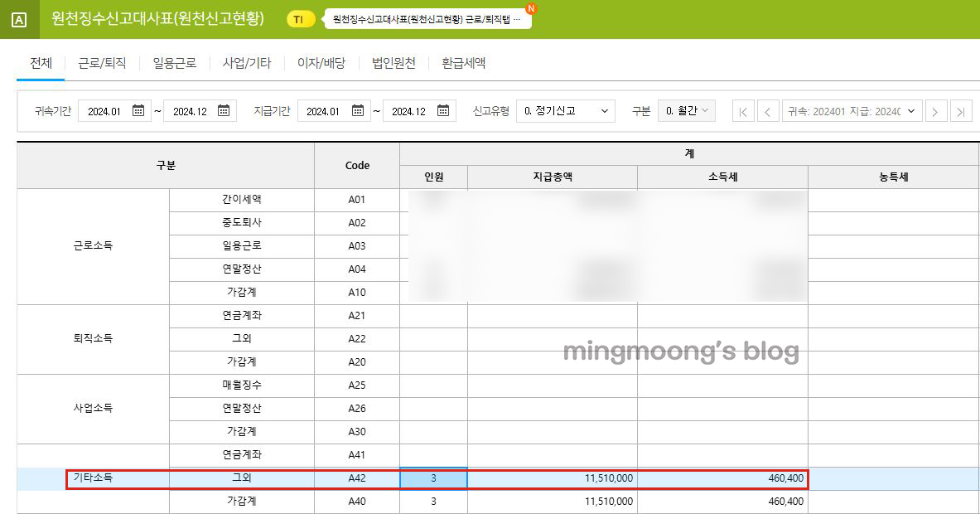Image resolution: width=980 pixels, height=514 pixels.
Task: Go to the next record arrow
Action: point(936,110)
